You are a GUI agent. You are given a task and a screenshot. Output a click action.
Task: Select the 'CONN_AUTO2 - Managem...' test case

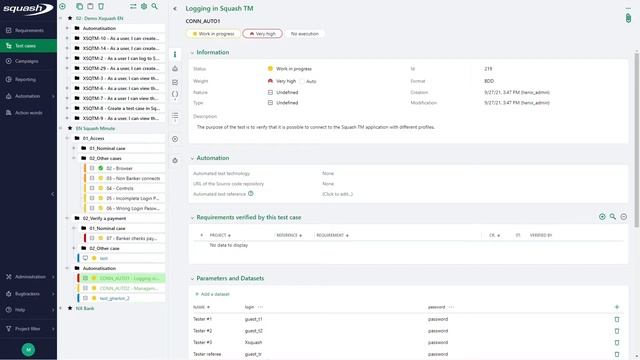129,288
